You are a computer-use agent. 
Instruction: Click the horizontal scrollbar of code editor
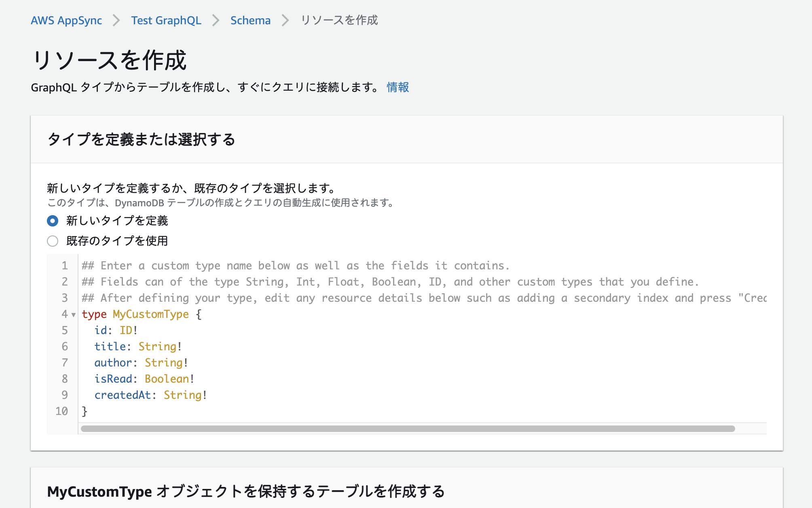pyautogui.click(x=408, y=429)
